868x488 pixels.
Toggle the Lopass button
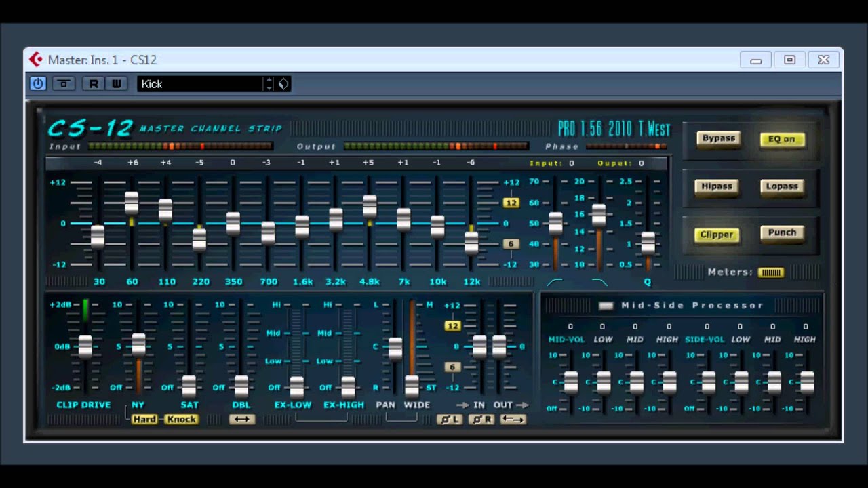point(782,186)
